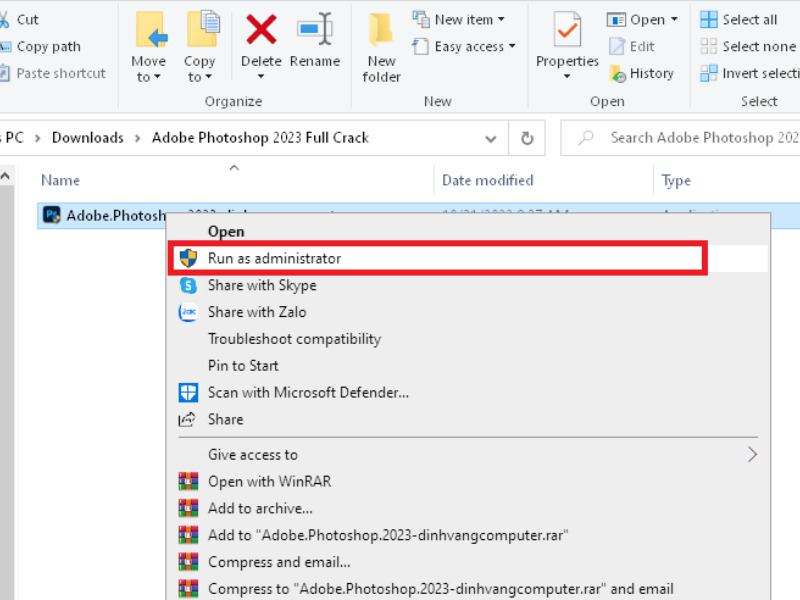
Task: Click the Photoshop file icon in list
Action: [52, 215]
